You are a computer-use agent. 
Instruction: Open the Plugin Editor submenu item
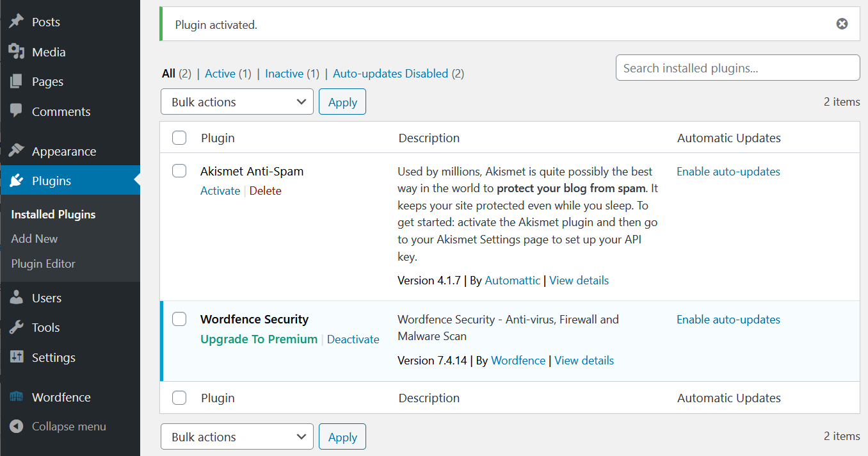tap(44, 263)
